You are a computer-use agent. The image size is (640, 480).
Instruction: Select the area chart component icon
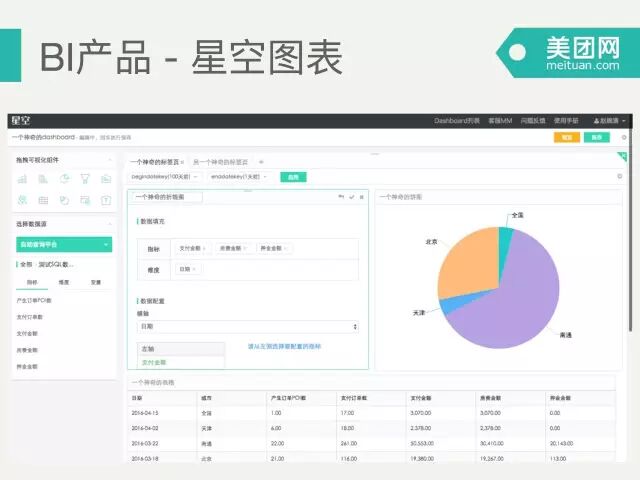[x=106, y=179]
